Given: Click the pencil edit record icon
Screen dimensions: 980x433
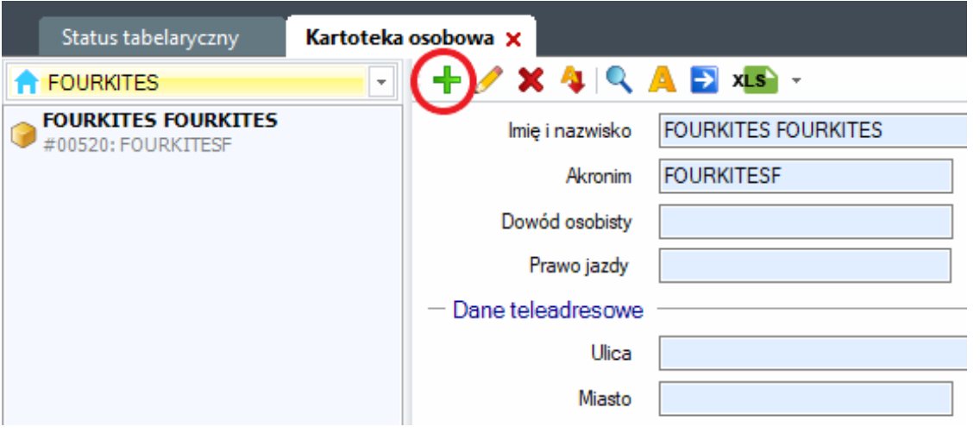Looking at the screenshot, I should pos(489,80).
